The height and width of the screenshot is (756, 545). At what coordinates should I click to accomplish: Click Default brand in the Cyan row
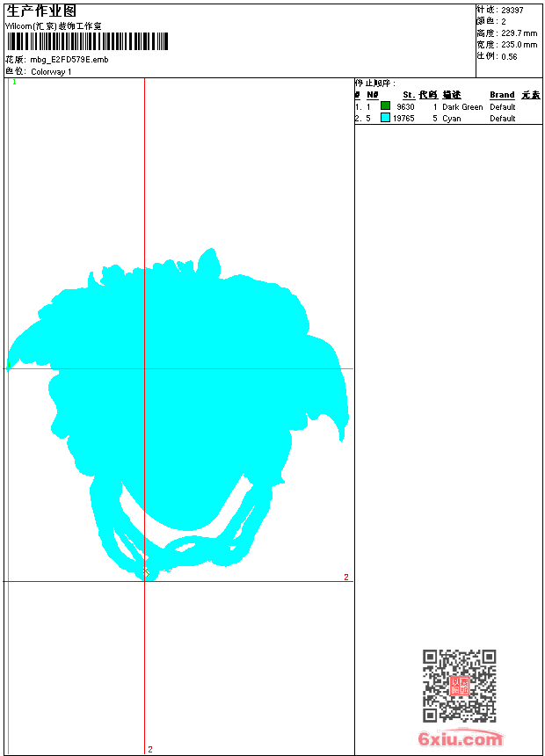[x=503, y=119]
